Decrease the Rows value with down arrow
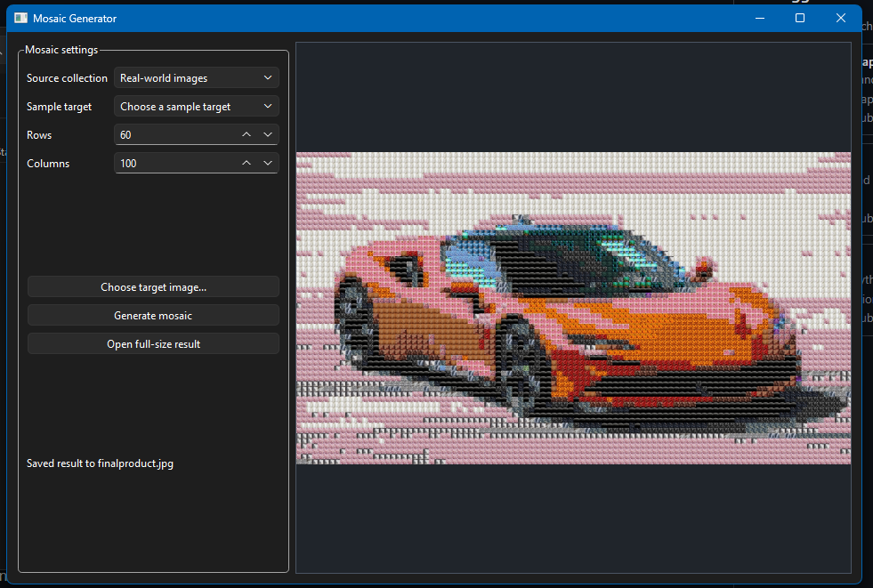873x588 pixels. pyautogui.click(x=268, y=134)
